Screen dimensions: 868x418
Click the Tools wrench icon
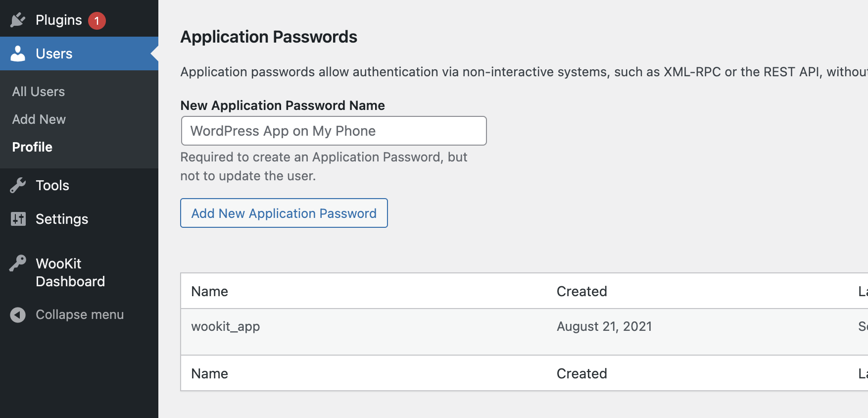(x=18, y=185)
